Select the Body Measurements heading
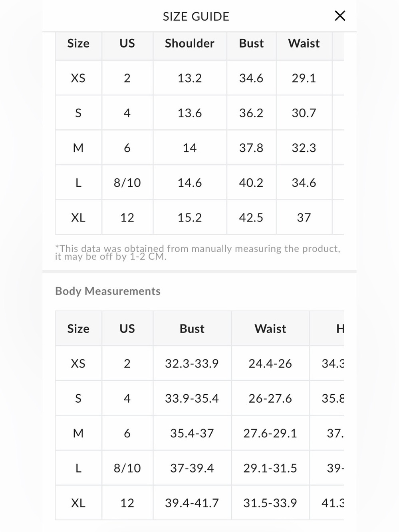Viewport: 399px width, 532px height. (108, 291)
